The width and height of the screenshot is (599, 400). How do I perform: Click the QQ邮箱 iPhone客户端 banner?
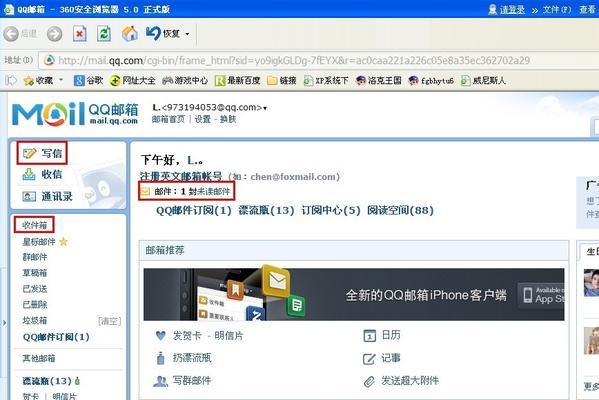tap(354, 294)
